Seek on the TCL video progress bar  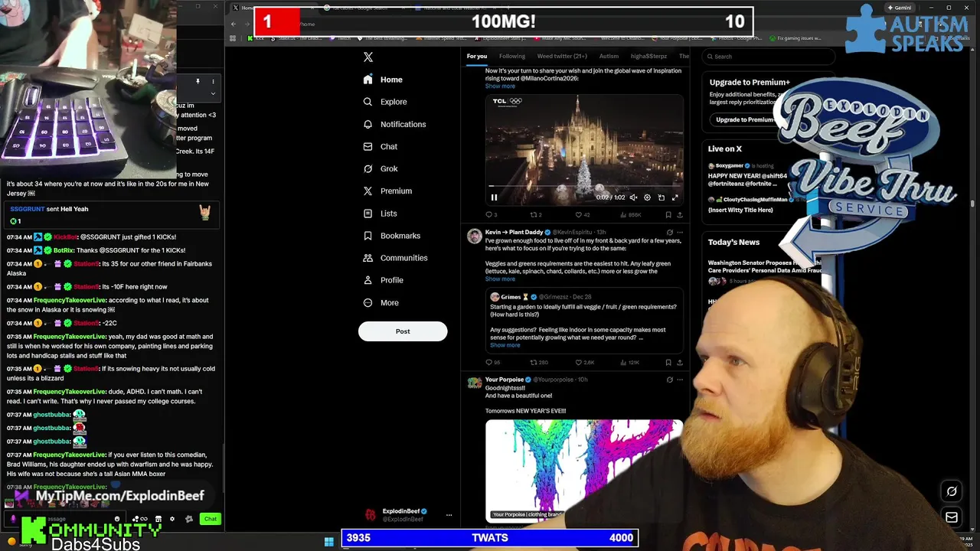pos(583,187)
